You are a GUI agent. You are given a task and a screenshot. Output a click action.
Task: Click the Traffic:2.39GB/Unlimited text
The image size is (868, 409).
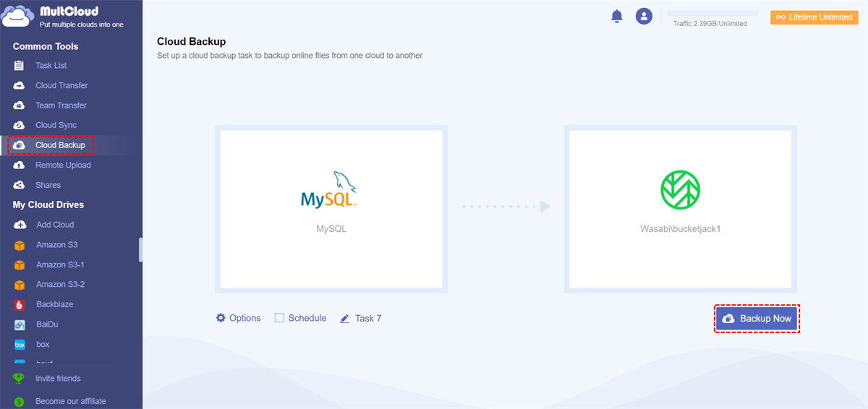click(710, 24)
